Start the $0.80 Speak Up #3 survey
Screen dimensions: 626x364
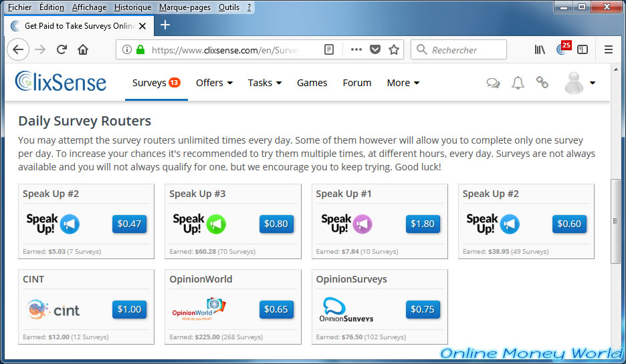pos(276,224)
